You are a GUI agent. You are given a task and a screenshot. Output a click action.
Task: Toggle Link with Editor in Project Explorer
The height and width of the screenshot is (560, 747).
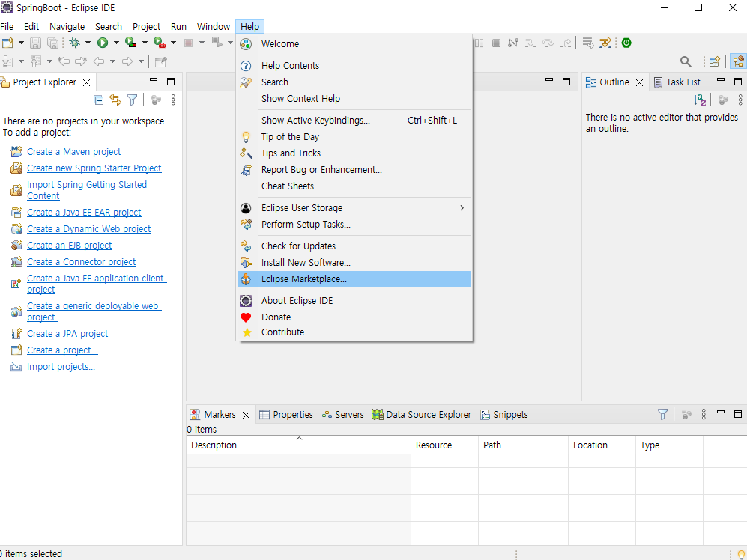click(x=115, y=100)
